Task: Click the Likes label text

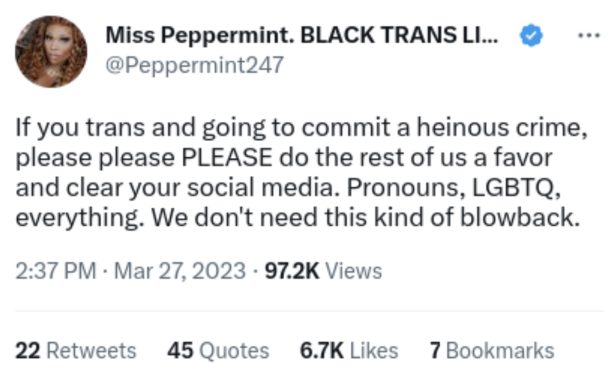Action: click(x=374, y=351)
